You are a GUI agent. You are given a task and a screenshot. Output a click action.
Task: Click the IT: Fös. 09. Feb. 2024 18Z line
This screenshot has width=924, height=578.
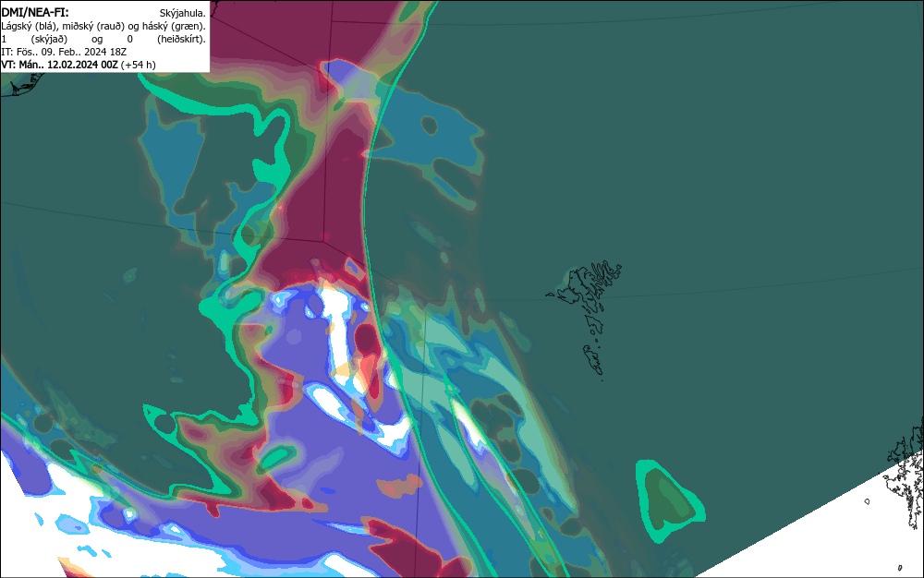click(64, 52)
